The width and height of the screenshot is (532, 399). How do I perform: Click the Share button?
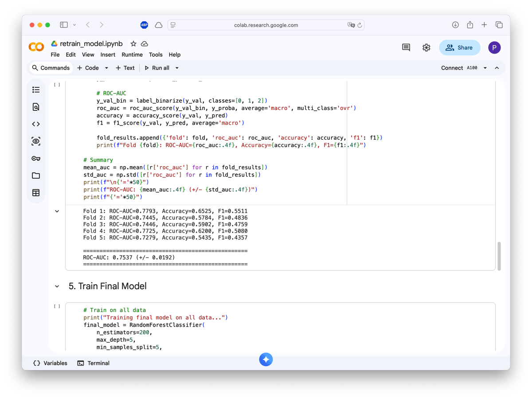459,47
